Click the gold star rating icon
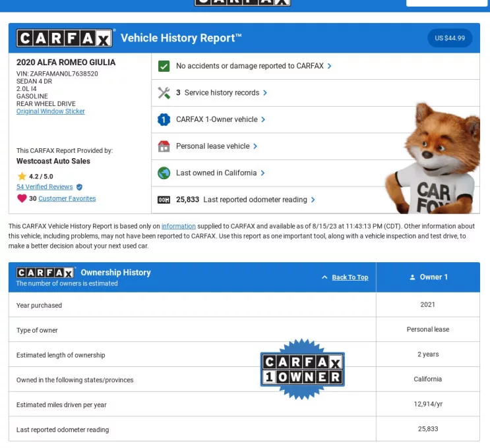 coord(22,177)
